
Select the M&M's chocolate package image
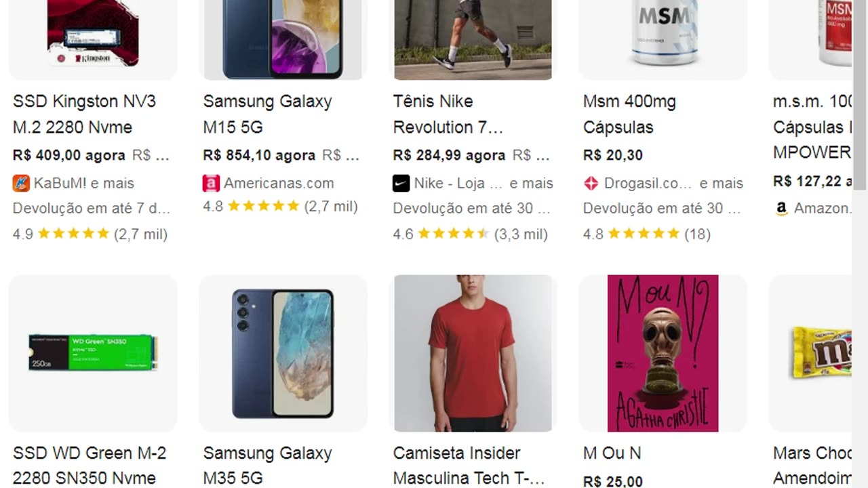pyautogui.click(x=821, y=353)
